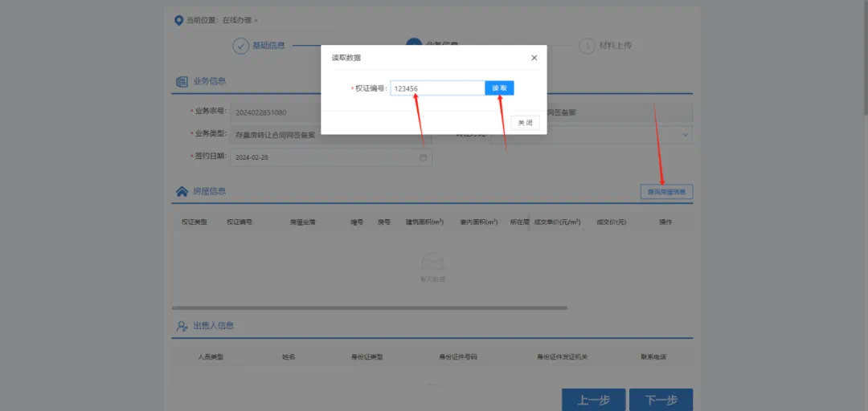Click the 上一步 button
Viewport: 868px width, 411px height.
tap(593, 400)
